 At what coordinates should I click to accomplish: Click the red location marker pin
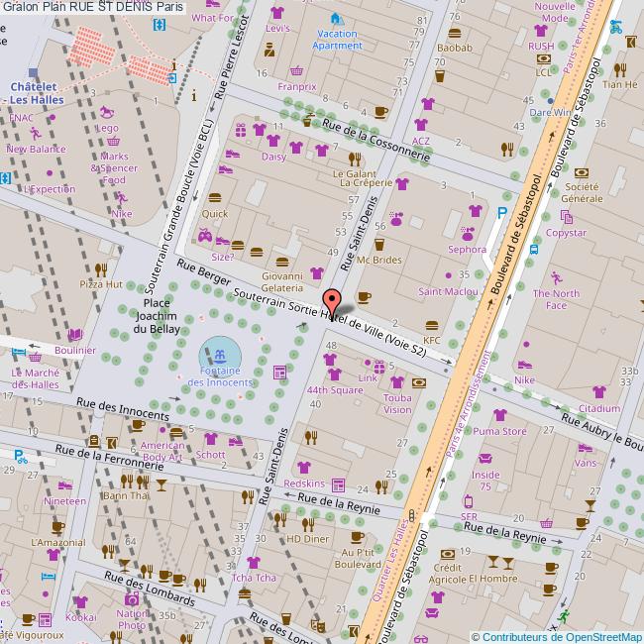tap(332, 301)
